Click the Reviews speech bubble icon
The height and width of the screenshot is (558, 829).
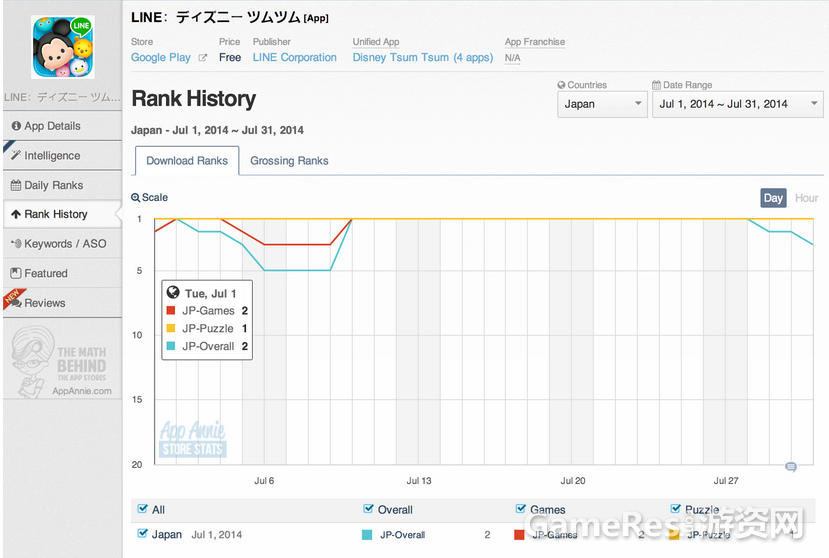pos(16,303)
